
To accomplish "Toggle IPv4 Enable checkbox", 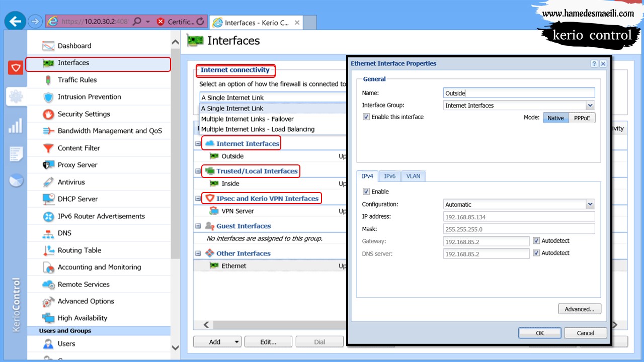I will pos(366,192).
